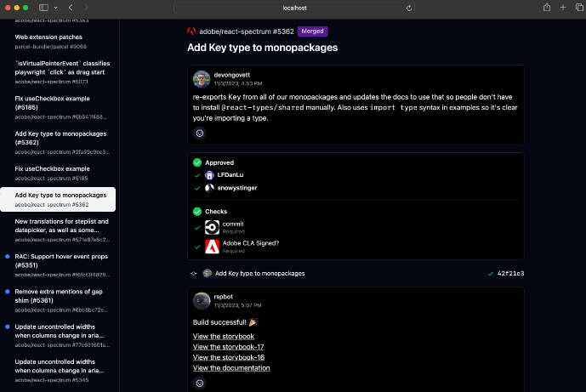The width and height of the screenshot is (586, 392).
Task: Add emoji reaction to devongovett's comment
Action: (x=200, y=133)
